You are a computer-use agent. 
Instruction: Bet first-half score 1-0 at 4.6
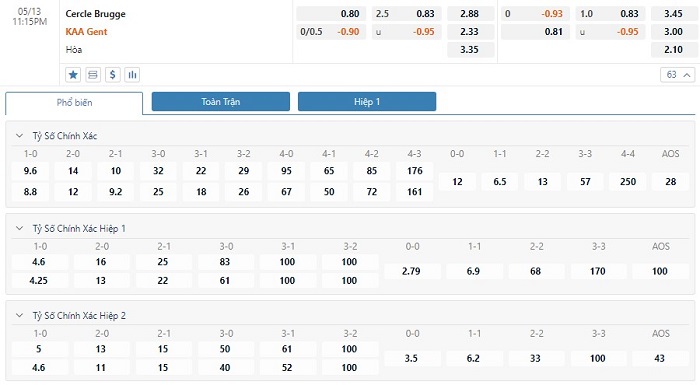39,262
